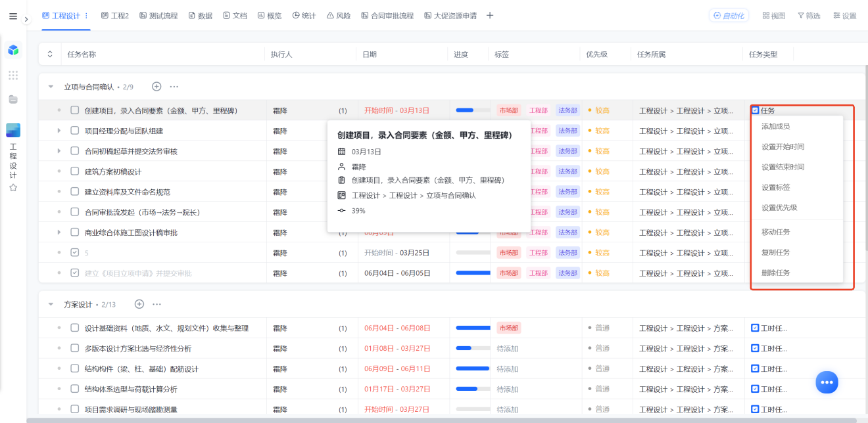
Task: Expand subtasks of 项目经理分配与团队组建
Action: click(x=59, y=131)
